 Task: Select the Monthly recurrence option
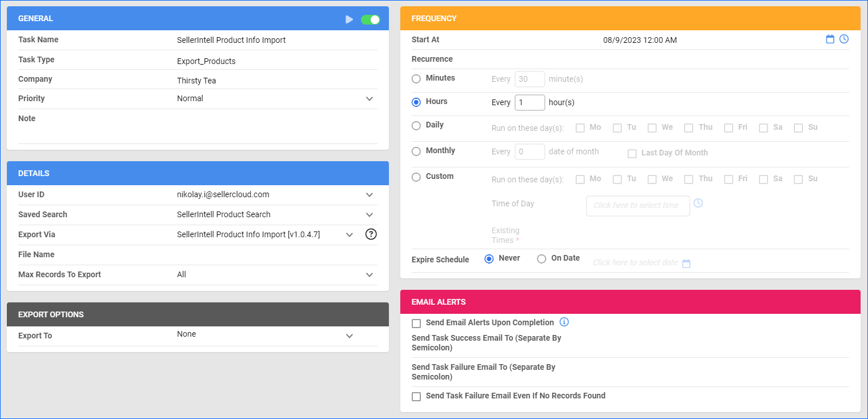coord(416,151)
